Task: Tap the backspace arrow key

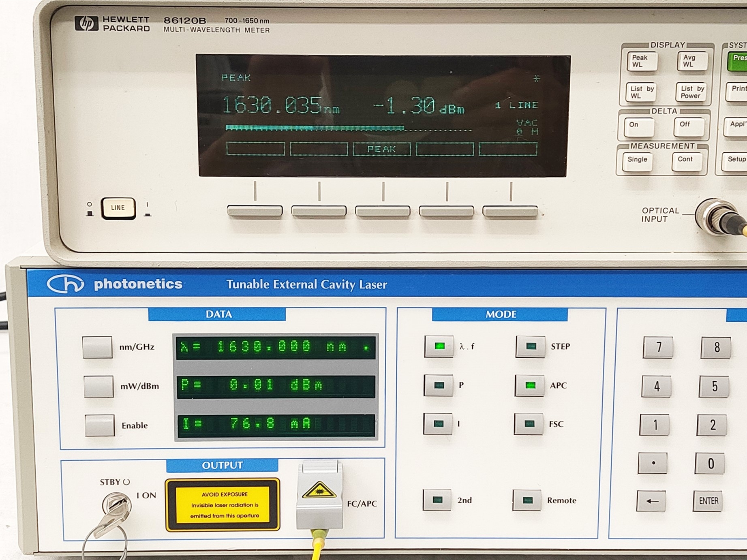Action: click(651, 501)
